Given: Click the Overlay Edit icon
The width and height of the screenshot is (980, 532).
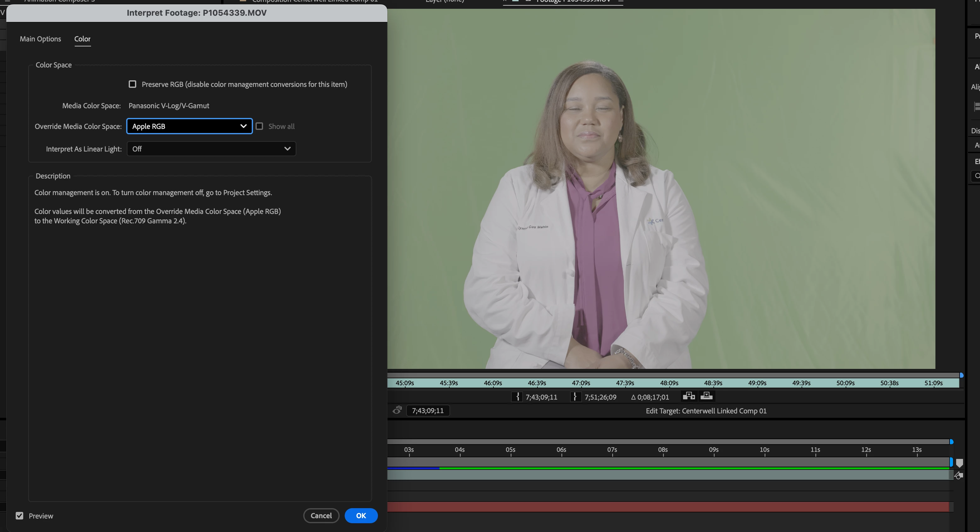Looking at the screenshot, I should point(707,396).
